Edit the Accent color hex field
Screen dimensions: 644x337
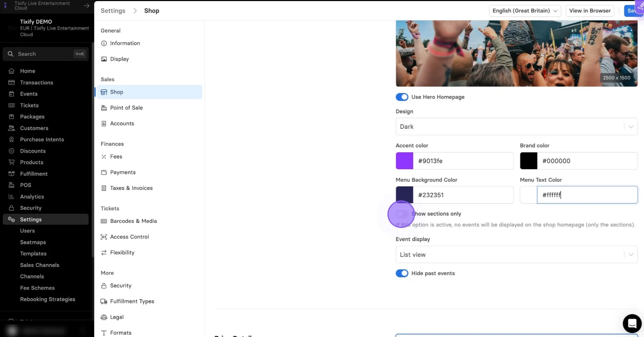(x=463, y=161)
